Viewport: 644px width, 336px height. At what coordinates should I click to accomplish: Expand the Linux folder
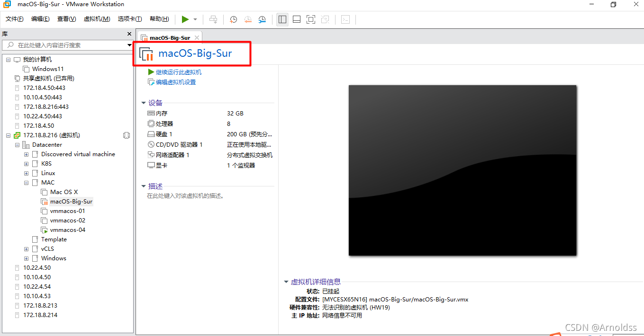[26, 173]
